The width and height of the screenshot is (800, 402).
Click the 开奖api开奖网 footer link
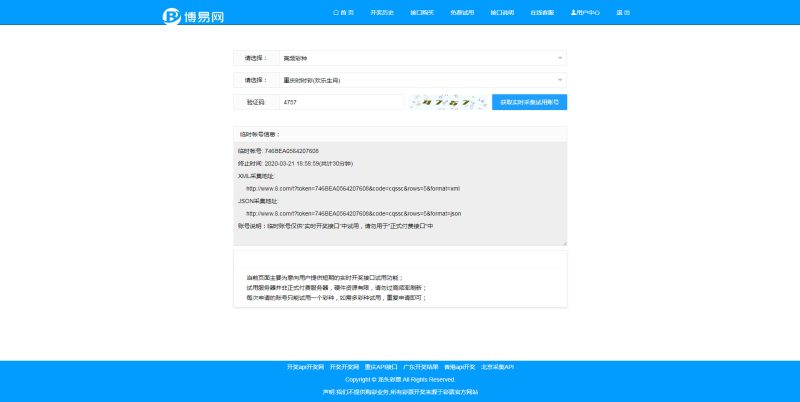304,367
